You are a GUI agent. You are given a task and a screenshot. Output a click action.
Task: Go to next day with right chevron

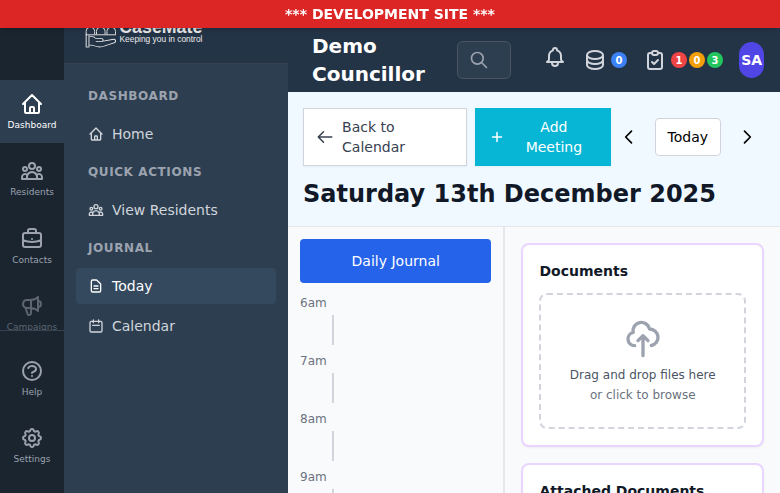click(x=747, y=137)
